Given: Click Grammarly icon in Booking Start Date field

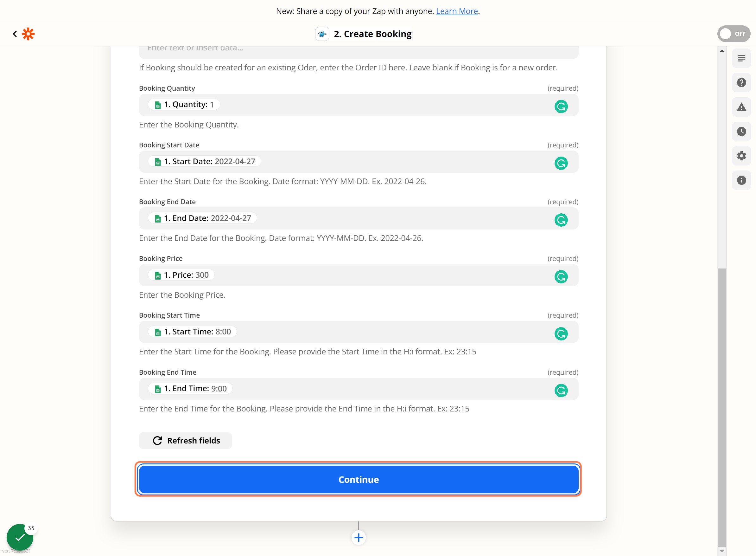Looking at the screenshot, I should pyautogui.click(x=561, y=163).
